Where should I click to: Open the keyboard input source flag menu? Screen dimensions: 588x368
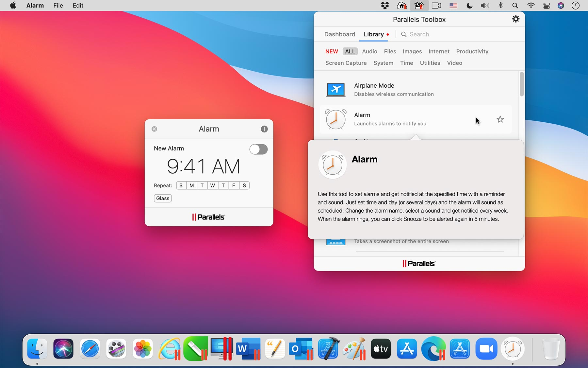[x=453, y=5]
